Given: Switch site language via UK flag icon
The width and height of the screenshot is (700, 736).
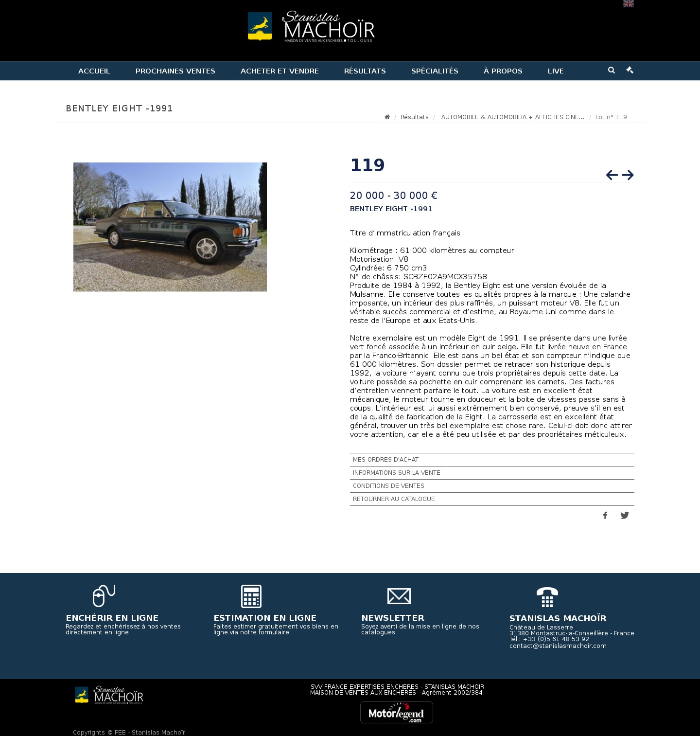Looking at the screenshot, I should (x=628, y=3).
